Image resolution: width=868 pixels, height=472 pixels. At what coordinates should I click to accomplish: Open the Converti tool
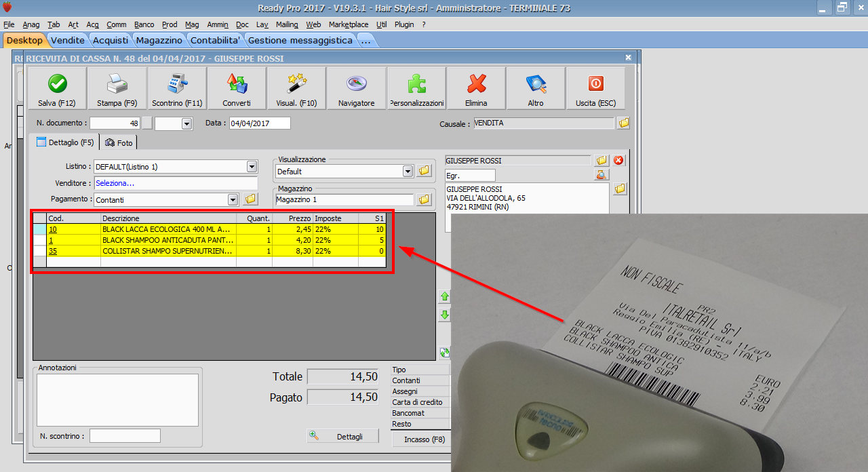click(x=237, y=84)
